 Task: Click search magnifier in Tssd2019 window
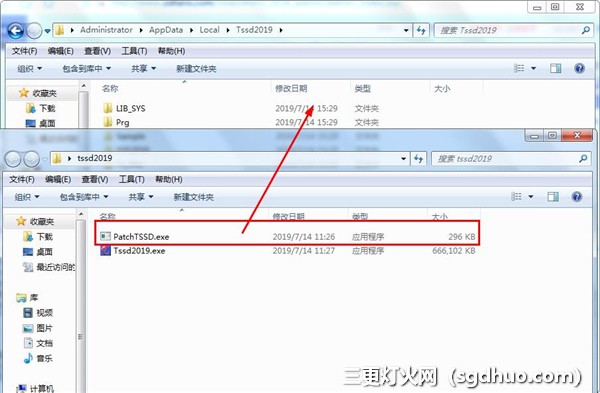[x=586, y=30]
